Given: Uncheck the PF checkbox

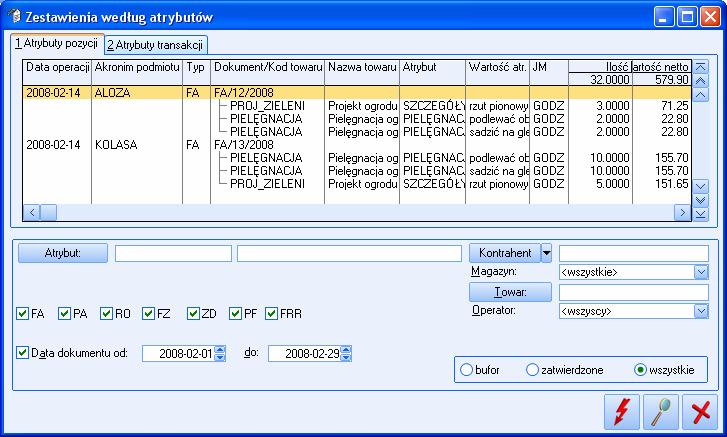Looking at the screenshot, I should point(235,314).
